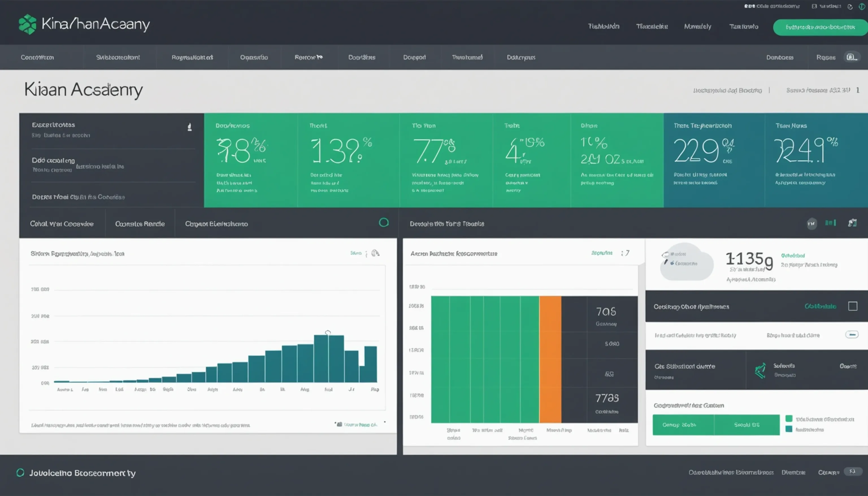Click the green 'Cldlorlalio' link in dark row
This screenshot has width=868, height=496.
pyautogui.click(x=820, y=306)
